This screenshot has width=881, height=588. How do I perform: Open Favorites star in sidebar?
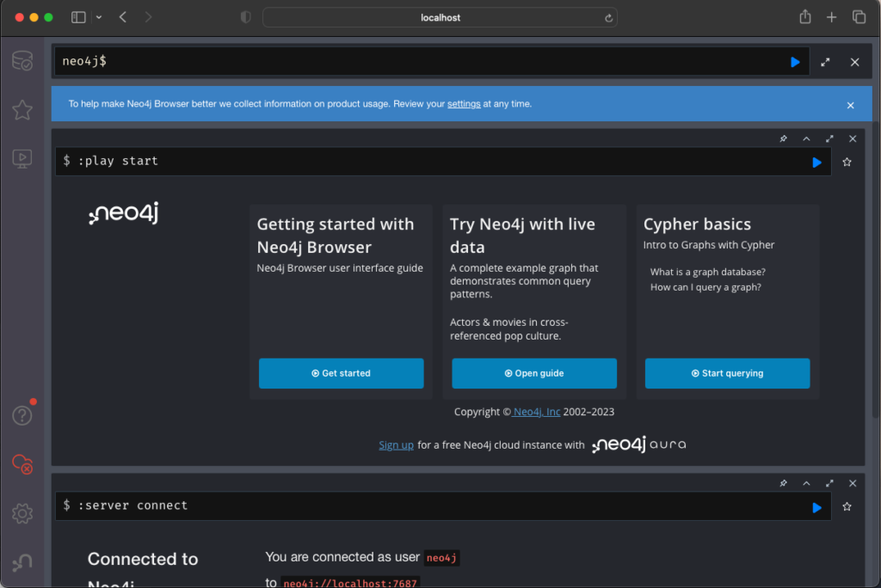tap(22, 109)
